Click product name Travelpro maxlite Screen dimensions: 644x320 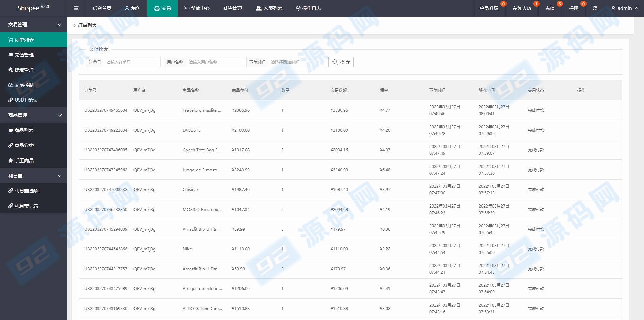(202, 110)
